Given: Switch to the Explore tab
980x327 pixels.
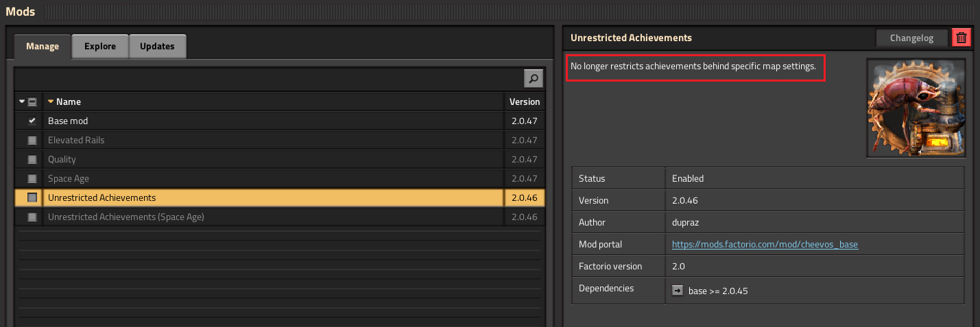Looking at the screenshot, I should [x=99, y=47].
